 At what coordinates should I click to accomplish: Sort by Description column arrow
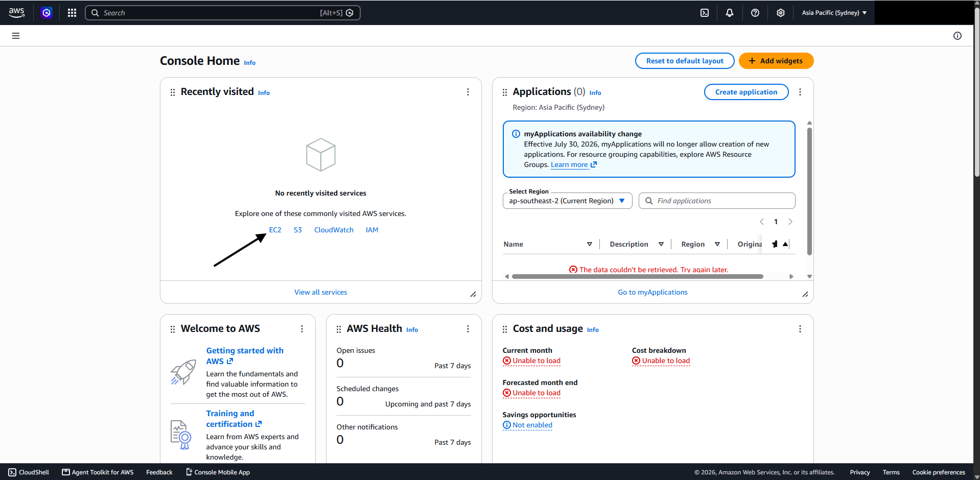(661, 244)
